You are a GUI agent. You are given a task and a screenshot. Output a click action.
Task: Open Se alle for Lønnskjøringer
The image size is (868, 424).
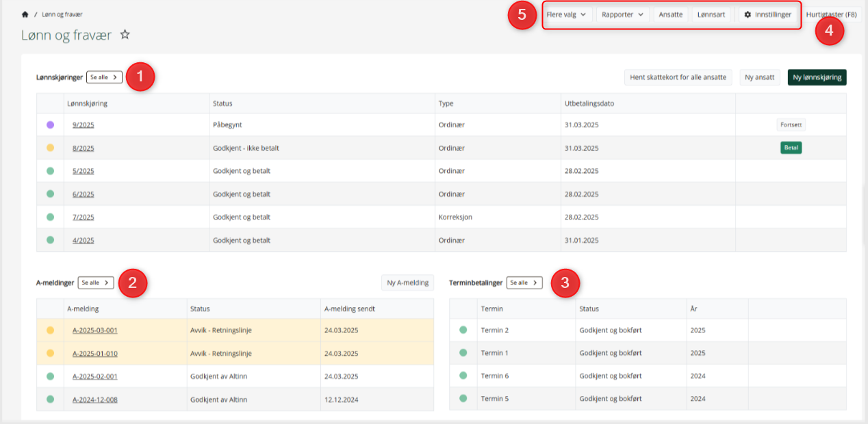coord(104,77)
